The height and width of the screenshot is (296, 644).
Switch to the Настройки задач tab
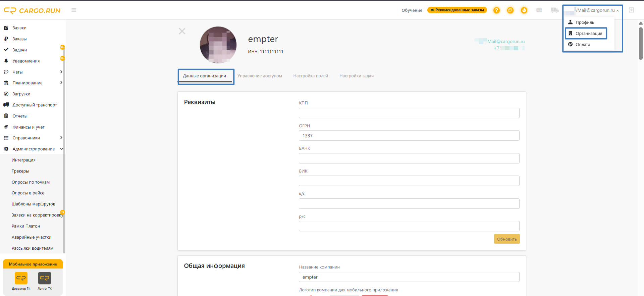click(357, 76)
